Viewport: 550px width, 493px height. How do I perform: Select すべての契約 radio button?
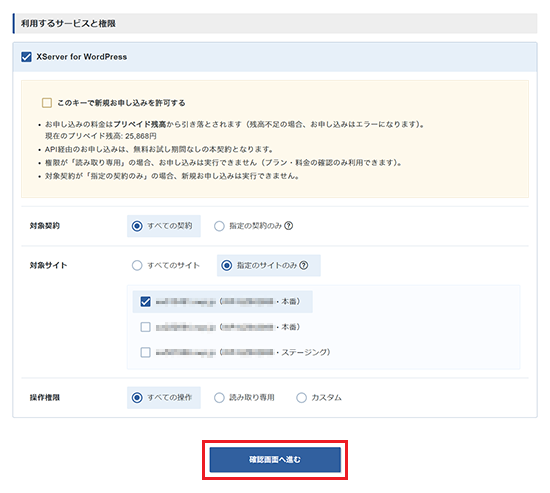click(137, 226)
